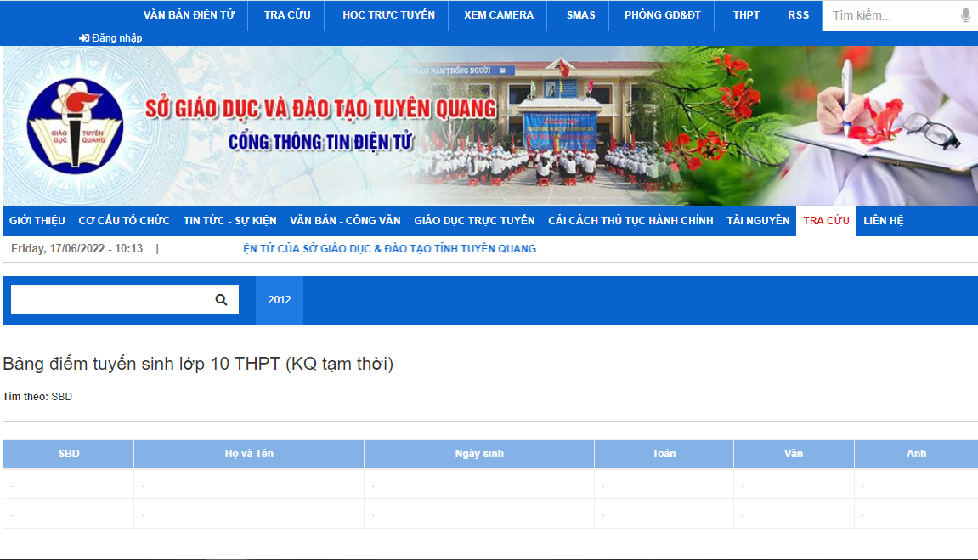Open GIÁO DỤC TRỰC TUYẾN menu entry

click(473, 220)
